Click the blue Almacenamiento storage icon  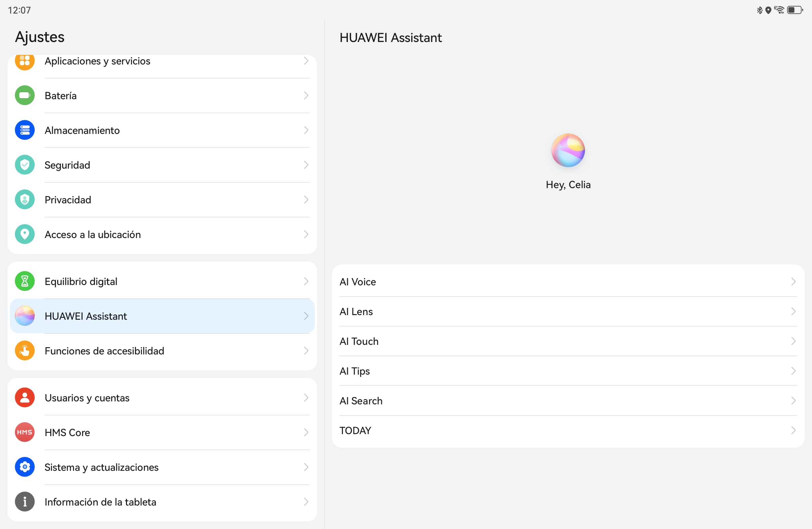click(24, 130)
